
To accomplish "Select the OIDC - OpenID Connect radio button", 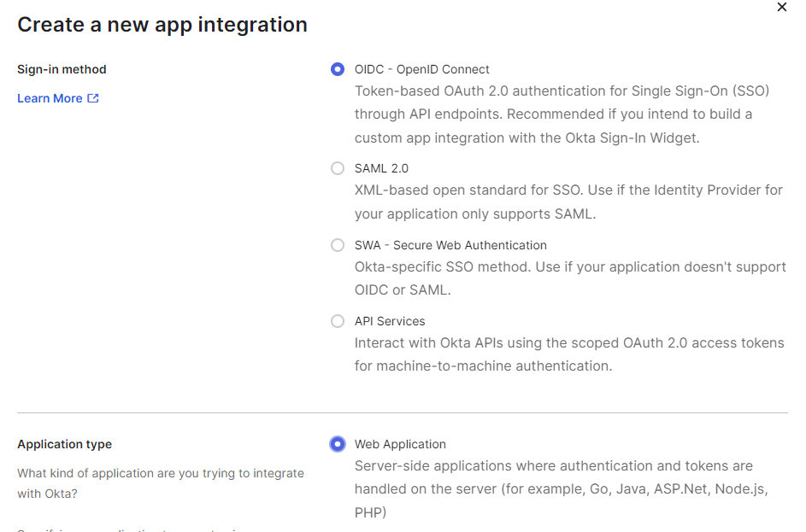I will (338, 69).
